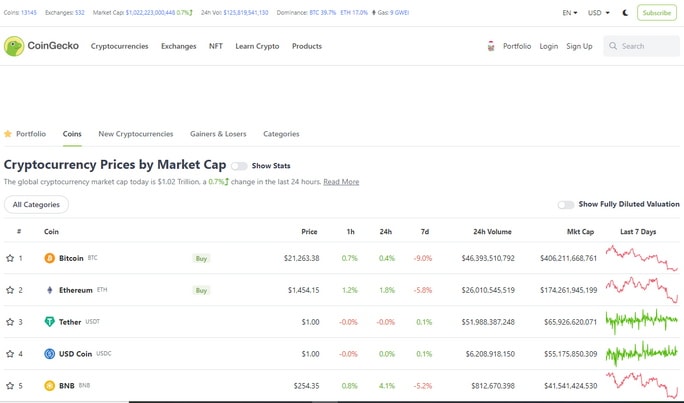Star the Ethereum row
Viewport: 684px width, 403px height.
[10, 290]
